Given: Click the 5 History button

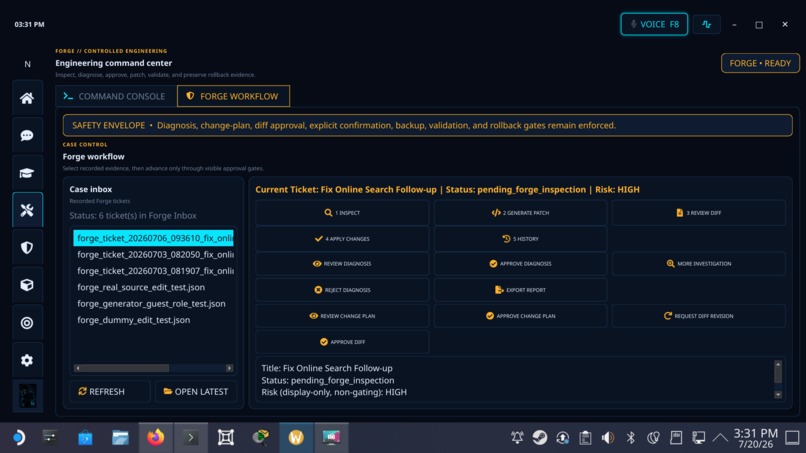Looking at the screenshot, I should click(520, 239).
